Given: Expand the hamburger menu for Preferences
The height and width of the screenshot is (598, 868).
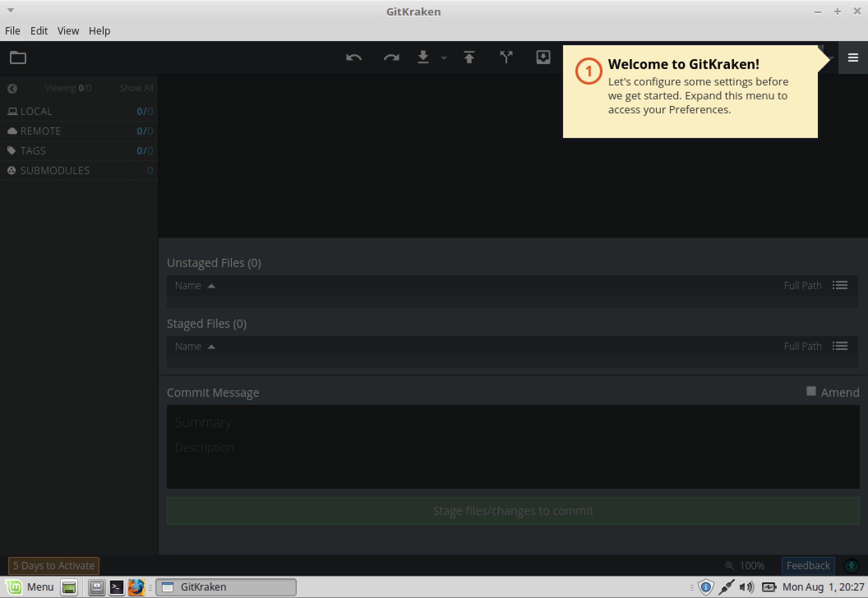Looking at the screenshot, I should [x=853, y=57].
